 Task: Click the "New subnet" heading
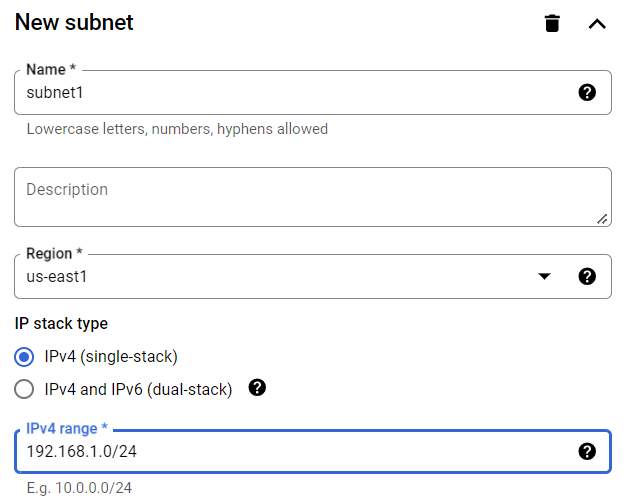pyautogui.click(x=74, y=23)
